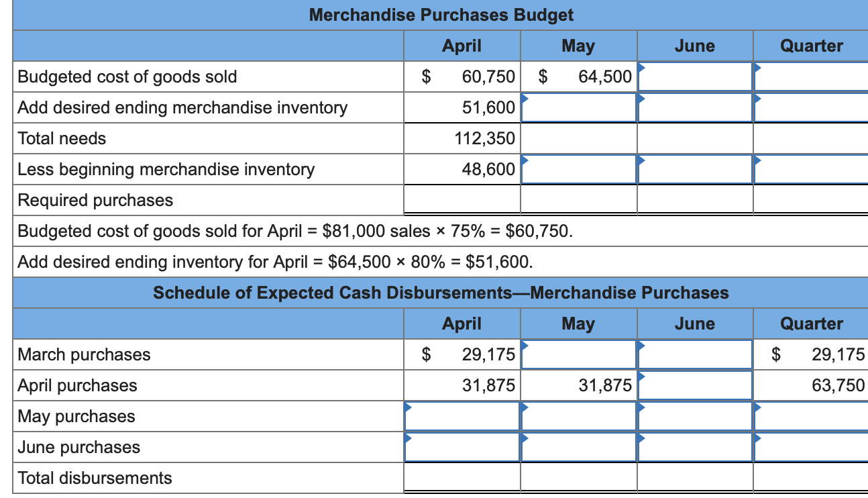Viewport: 868px width, 498px height.
Task: Click June header in purchases budget table
Action: [x=695, y=46]
